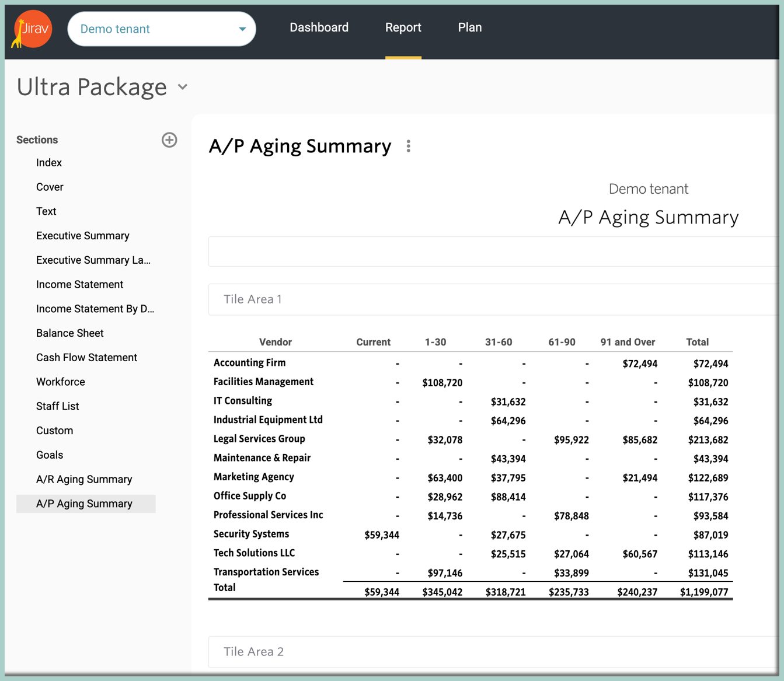Go to the Balance Sheet section
The height and width of the screenshot is (681, 784).
pos(70,333)
